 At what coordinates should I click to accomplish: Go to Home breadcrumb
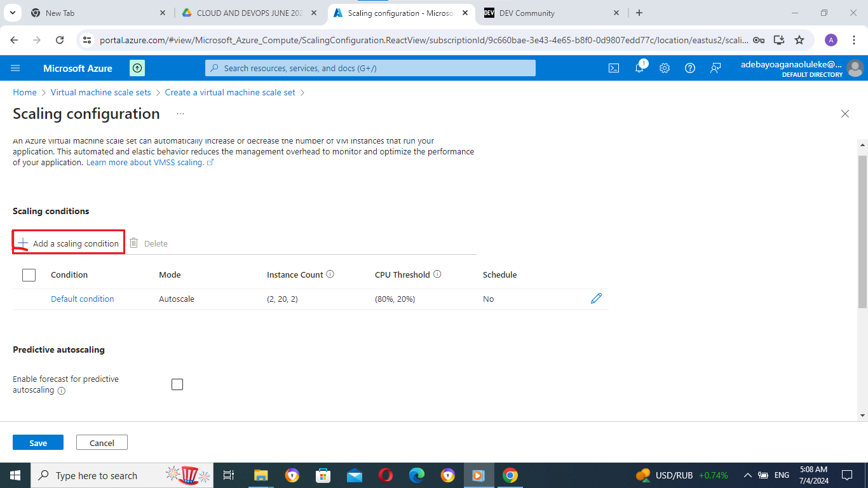click(x=25, y=92)
